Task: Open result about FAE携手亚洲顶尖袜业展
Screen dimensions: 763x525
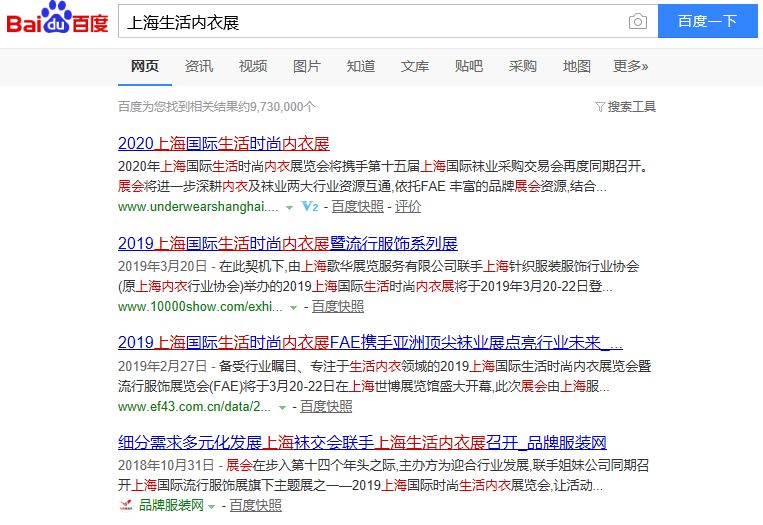Action: (370, 343)
